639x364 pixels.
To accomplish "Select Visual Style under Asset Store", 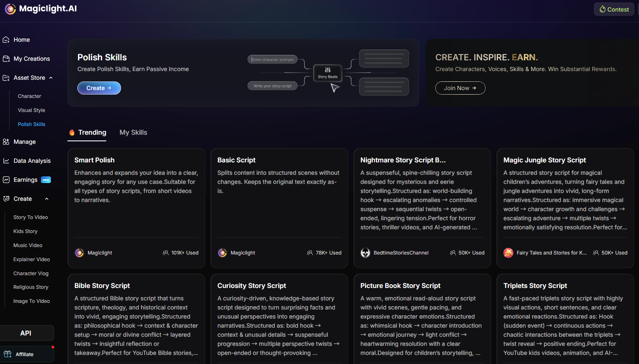I will [x=31, y=110].
